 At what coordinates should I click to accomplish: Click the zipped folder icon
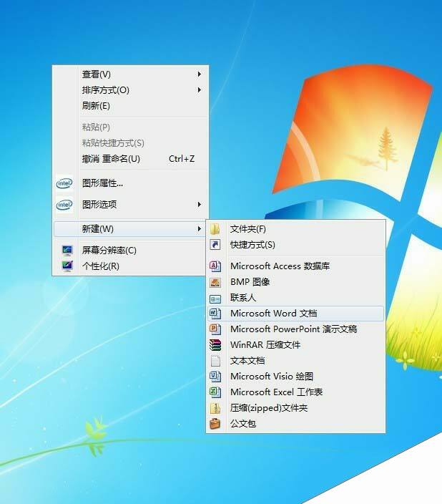coord(215,408)
